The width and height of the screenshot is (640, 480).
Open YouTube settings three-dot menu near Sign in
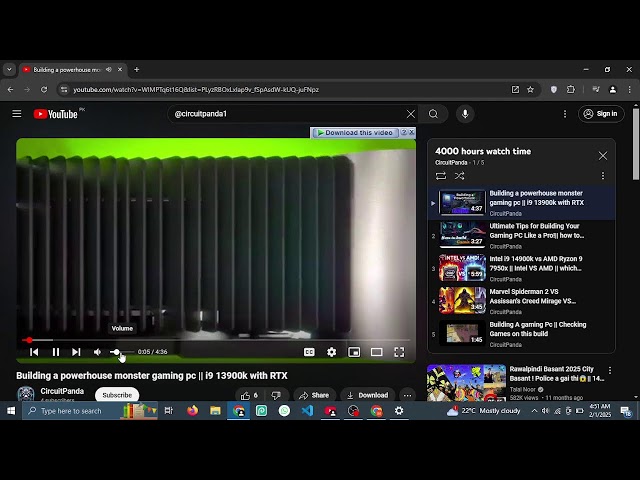tap(565, 114)
